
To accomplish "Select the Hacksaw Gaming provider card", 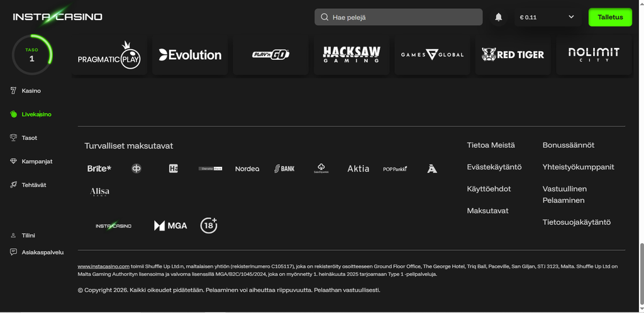I will 352,55.
